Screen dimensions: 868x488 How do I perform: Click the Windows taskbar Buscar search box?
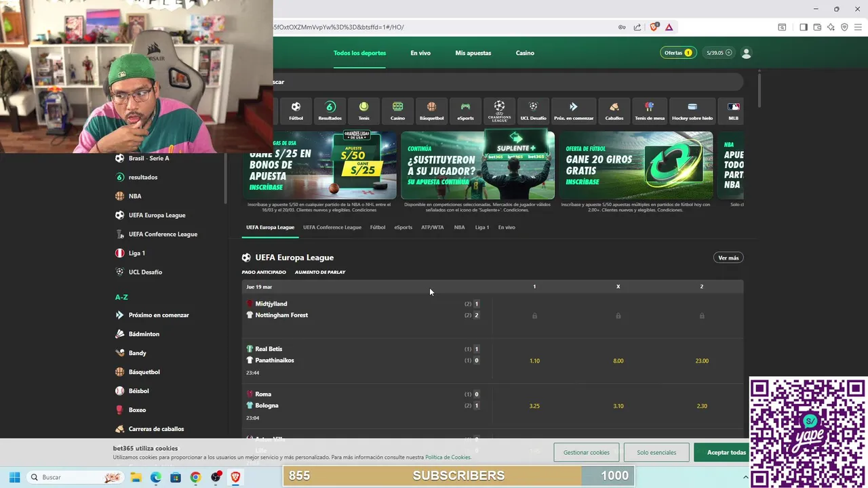(75, 477)
